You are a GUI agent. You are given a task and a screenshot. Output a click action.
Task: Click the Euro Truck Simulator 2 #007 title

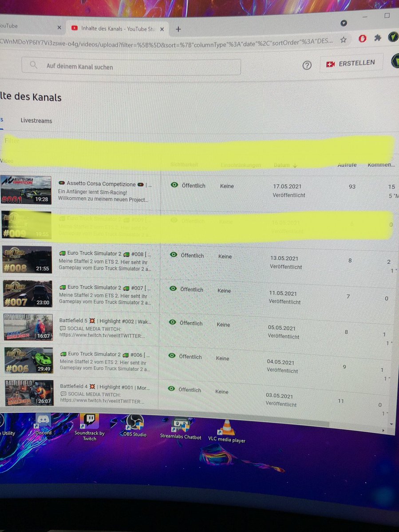105,288
